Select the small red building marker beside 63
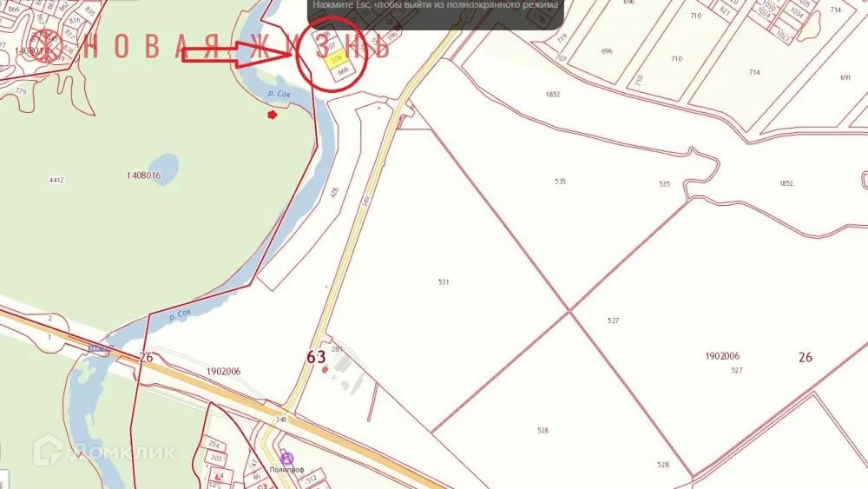The width and height of the screenshot is (868, 489). click(x=325, y=369)
